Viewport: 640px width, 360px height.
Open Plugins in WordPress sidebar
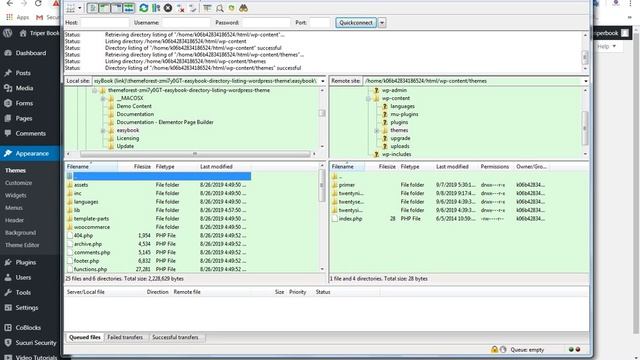click(25, 262)
